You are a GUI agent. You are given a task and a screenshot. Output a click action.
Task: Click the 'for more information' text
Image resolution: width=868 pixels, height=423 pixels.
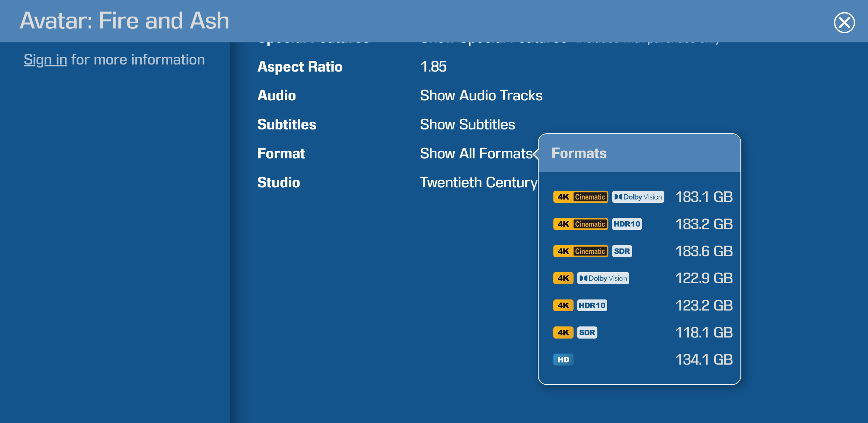click(138, 60)
